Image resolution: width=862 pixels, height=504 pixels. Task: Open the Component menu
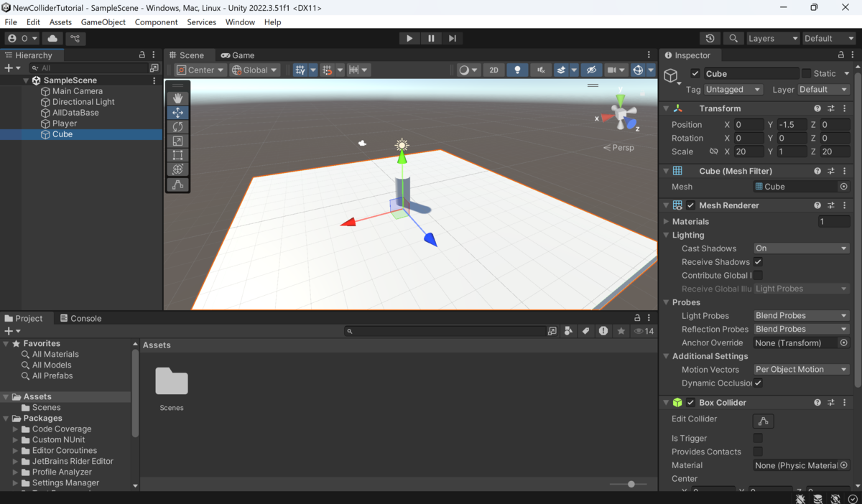point(156,22)
